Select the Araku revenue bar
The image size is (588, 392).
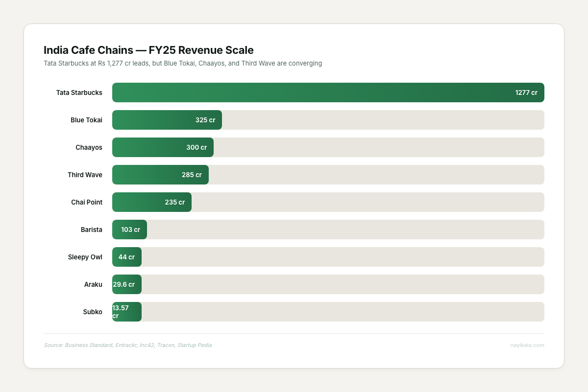click(126, 284)
